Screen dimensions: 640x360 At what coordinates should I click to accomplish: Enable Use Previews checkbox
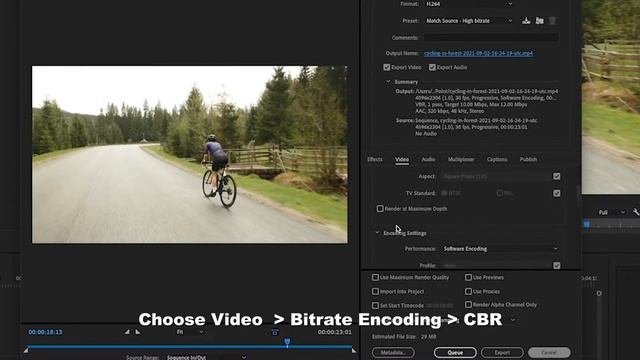(468, 278)
